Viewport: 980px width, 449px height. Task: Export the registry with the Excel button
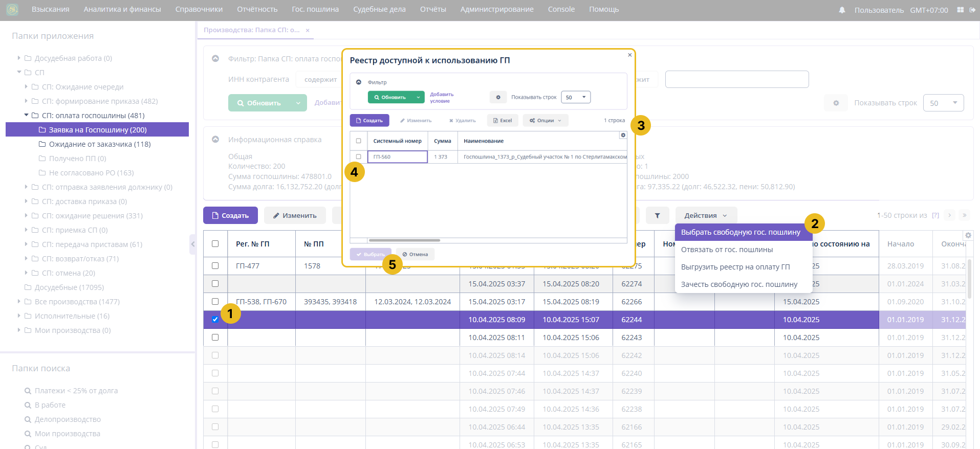pos(503,121)
